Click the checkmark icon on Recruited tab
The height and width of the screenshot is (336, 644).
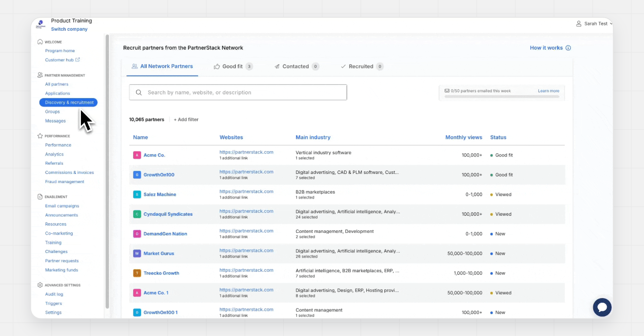click(x=343, y=66)
